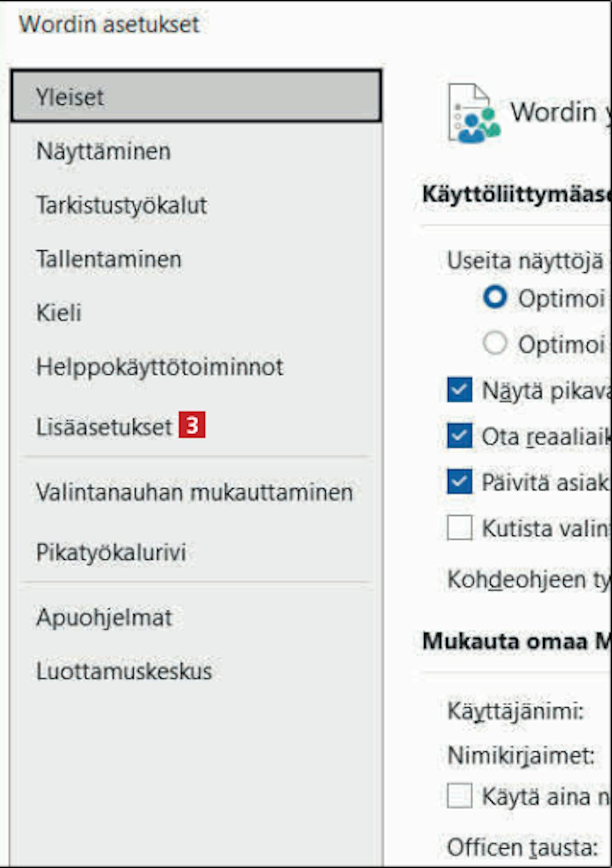Open the Näyttäminen settings category
612x868 pixels.
[x=196, y=151]
